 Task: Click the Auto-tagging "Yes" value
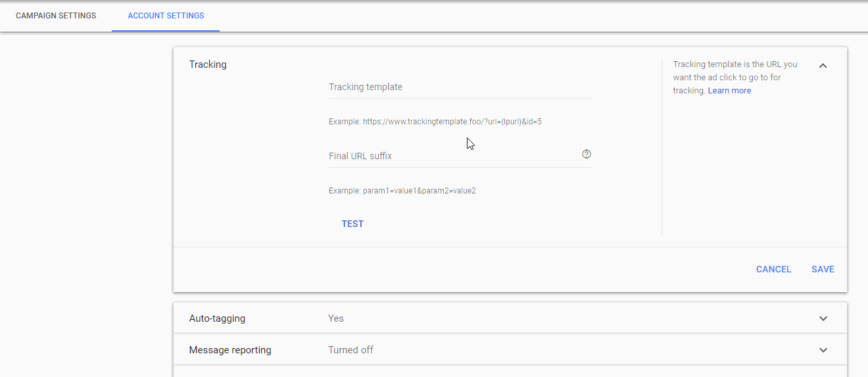click(x=336, y=318)
